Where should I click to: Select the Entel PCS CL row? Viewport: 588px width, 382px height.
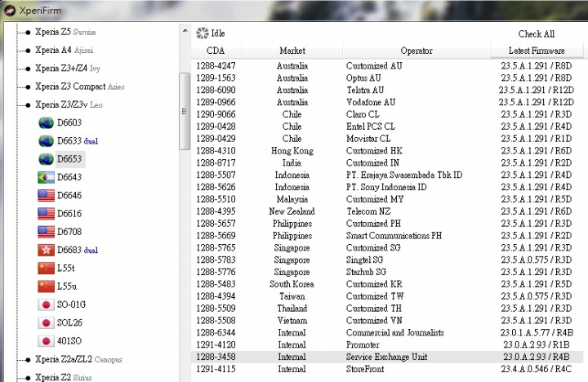click(387, 127)
